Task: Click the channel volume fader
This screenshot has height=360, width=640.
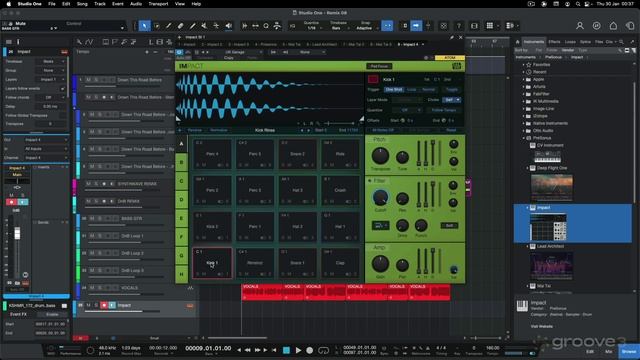Action: [x=17, y=233]
